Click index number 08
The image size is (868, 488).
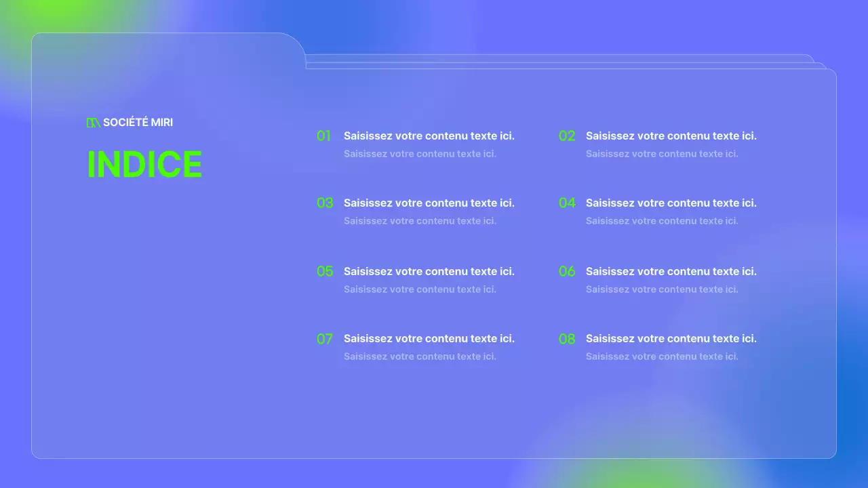click(x=567, y=339)
